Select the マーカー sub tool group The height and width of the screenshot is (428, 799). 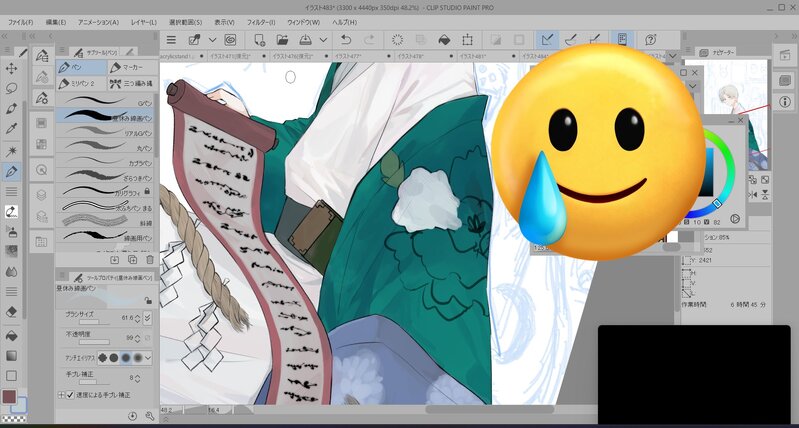click(x=132, y=66)
